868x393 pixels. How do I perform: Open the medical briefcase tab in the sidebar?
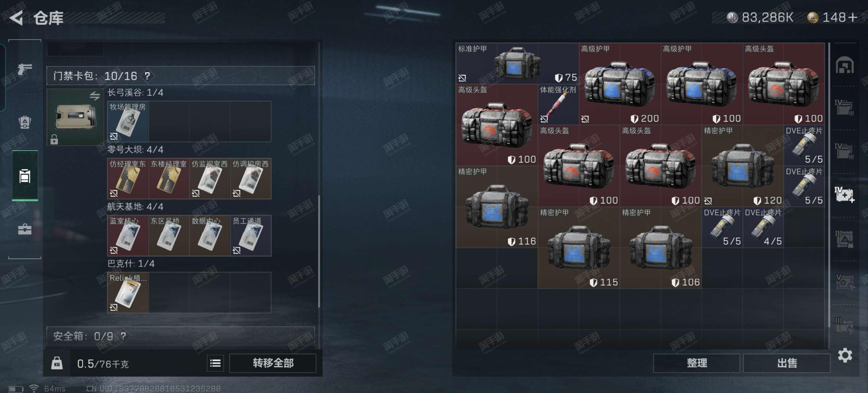(25, 229)
